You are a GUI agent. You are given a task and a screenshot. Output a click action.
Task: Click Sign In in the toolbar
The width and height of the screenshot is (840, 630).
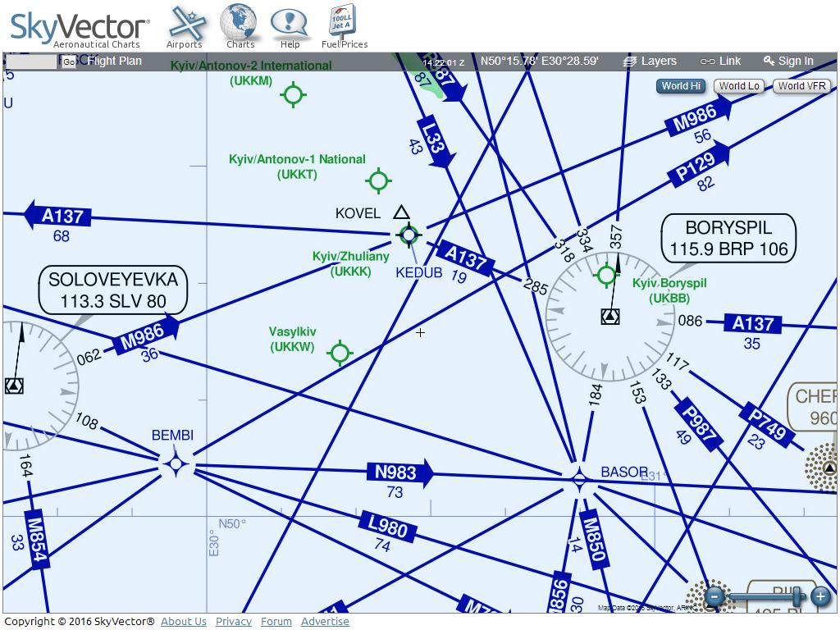click(x=787, y=62)
